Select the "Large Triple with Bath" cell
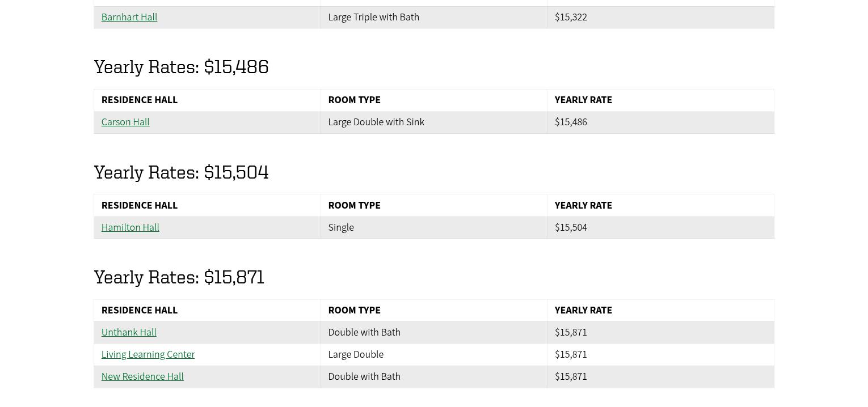The height and width of the screenshot is (407, 868). tap(373, 18)
